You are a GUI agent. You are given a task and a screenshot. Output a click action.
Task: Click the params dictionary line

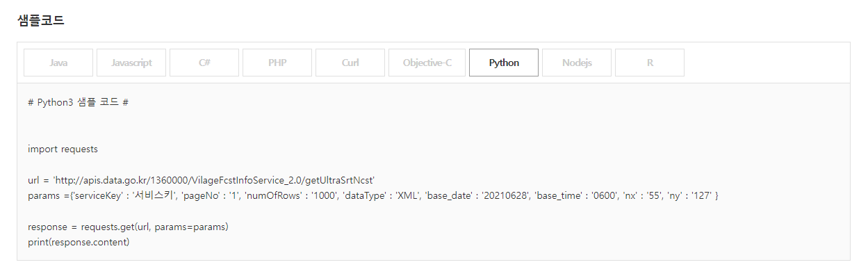click(x=373, y=196)
